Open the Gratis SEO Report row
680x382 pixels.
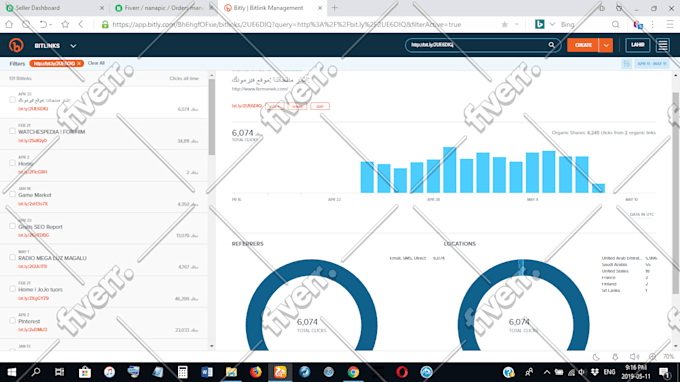104,229
